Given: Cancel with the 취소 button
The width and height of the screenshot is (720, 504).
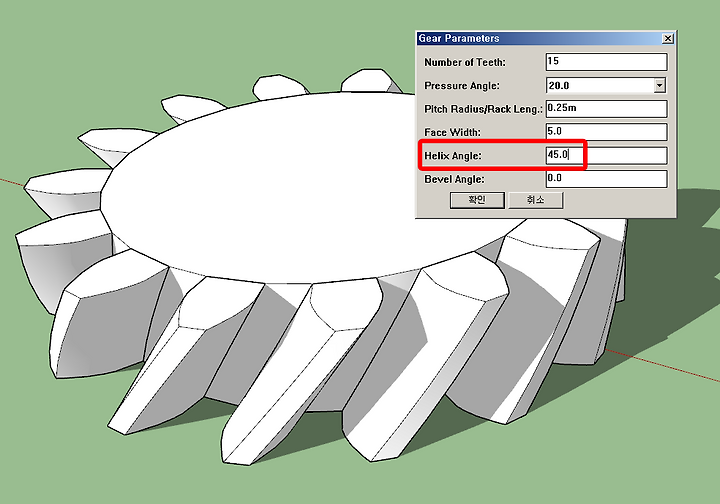Looking at the screenshot, I should click(535, 200).
